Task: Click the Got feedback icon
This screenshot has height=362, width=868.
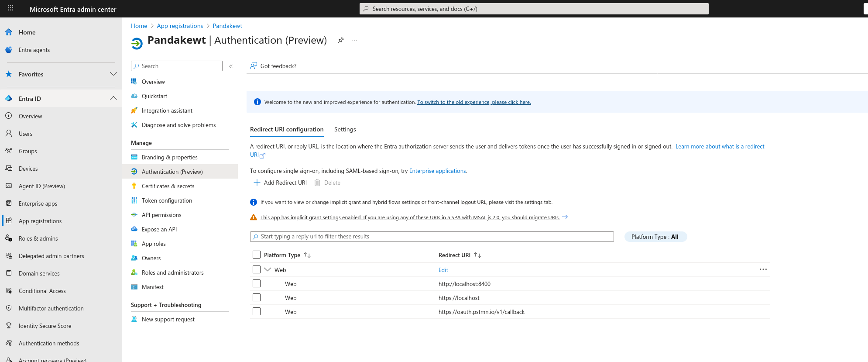Action: [x=254, y=66]
